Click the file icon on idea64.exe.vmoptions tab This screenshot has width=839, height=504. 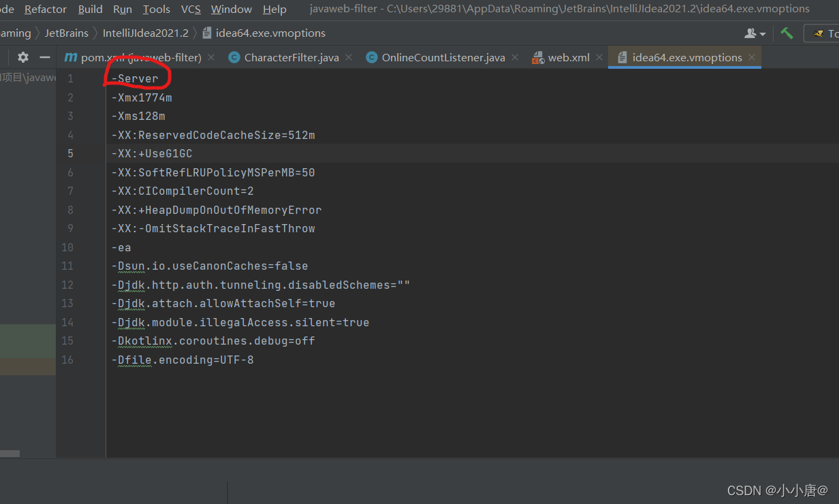[x=622, y=57]
